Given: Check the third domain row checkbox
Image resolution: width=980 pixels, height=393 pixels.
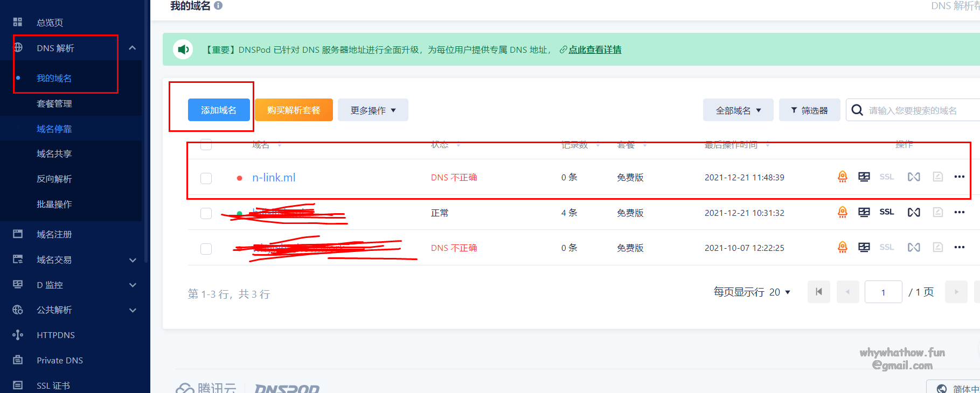Looking at the screenshot, I should coord(206,248).
